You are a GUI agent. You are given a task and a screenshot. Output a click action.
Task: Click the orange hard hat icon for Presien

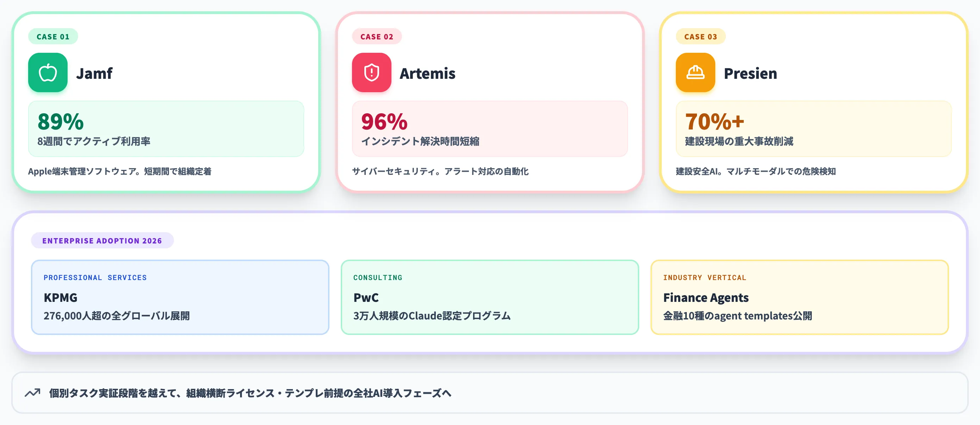pyautogui.click(x=696, y=72)
